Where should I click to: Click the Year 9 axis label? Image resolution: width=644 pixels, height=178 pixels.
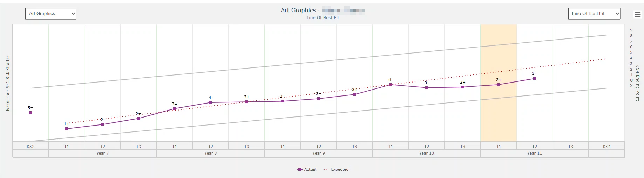(318, 153)
